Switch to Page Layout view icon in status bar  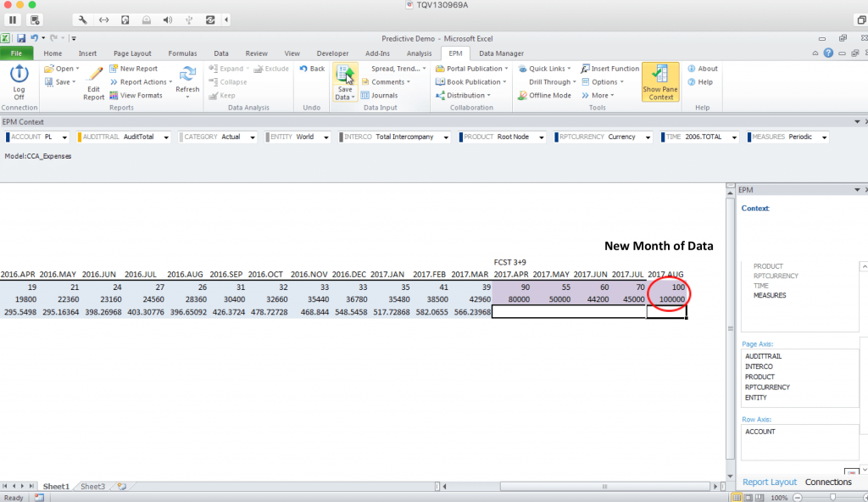click(748, 498)
